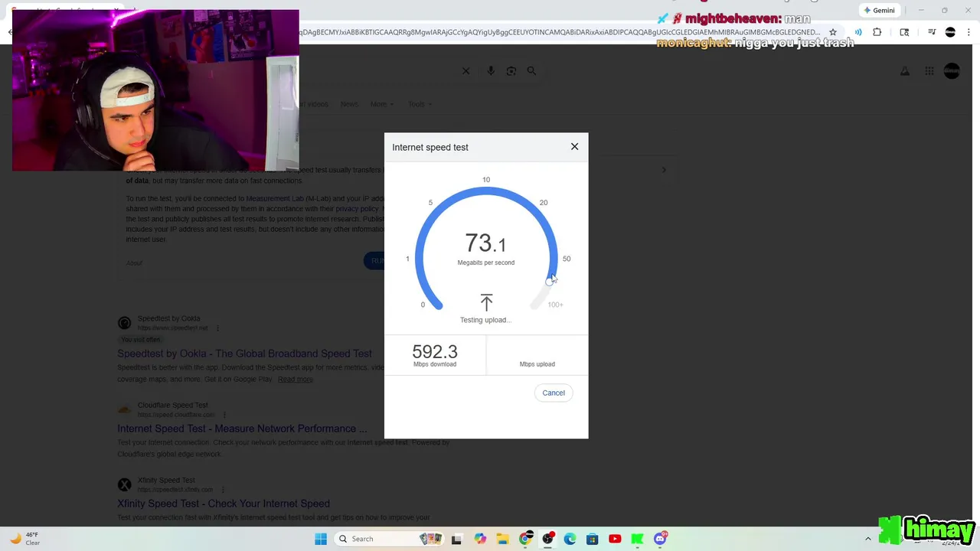The image size is (980, 551).
Task: Open weather widget showing 46°F Clear
Action: pos(24,539)
